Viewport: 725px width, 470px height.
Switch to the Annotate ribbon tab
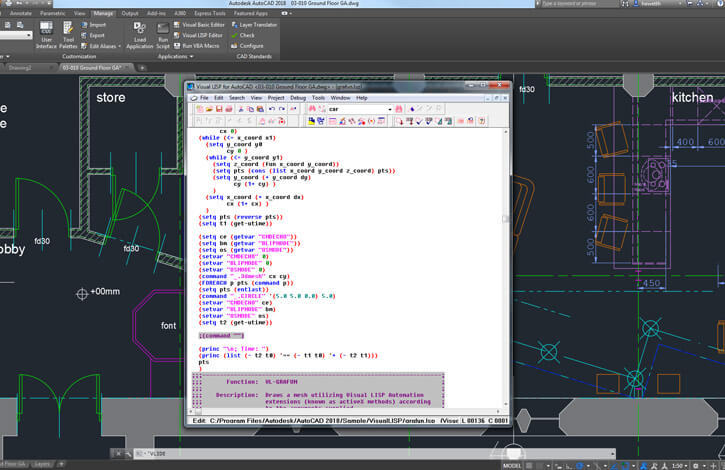pos(21,13)
